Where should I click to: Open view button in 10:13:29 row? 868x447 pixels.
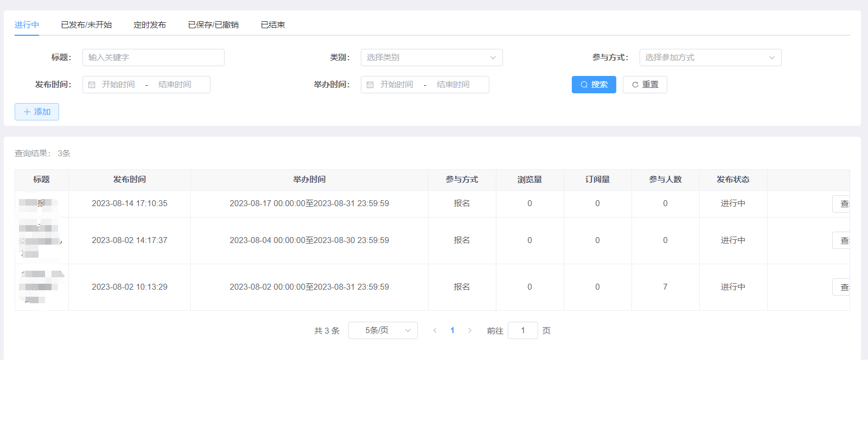click(x=841, y=288)
